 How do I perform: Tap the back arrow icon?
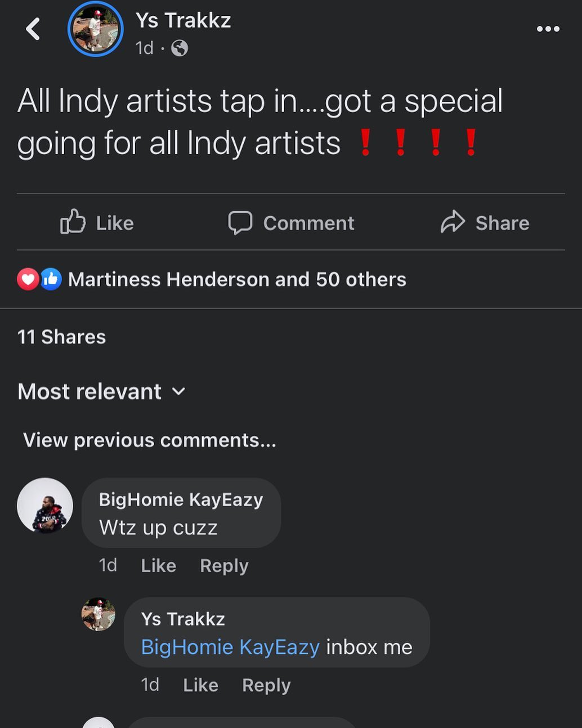click(33, 29)
